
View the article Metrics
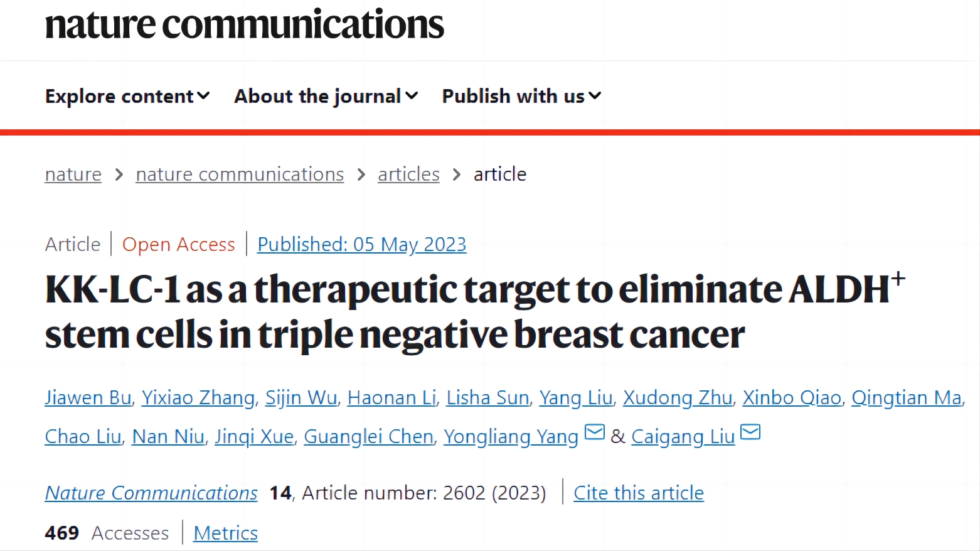tap(226, 533)
